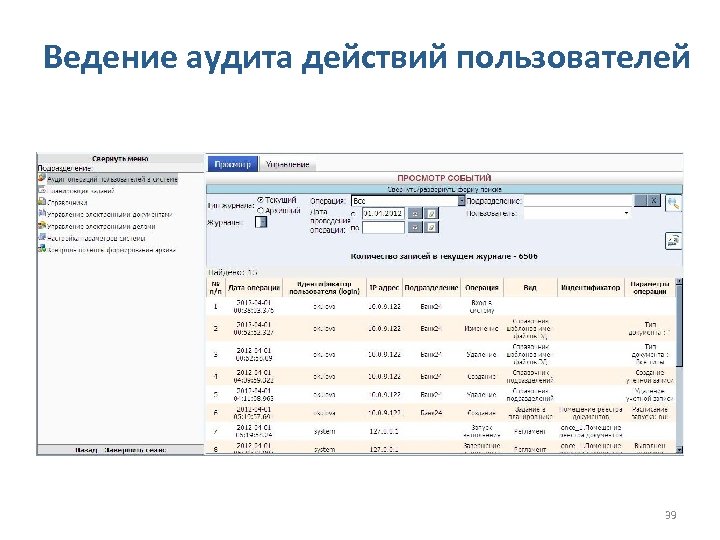This screenshot has width=720, height=540.
Task: Click Параметры операции column header
Action: click(650, 288)
